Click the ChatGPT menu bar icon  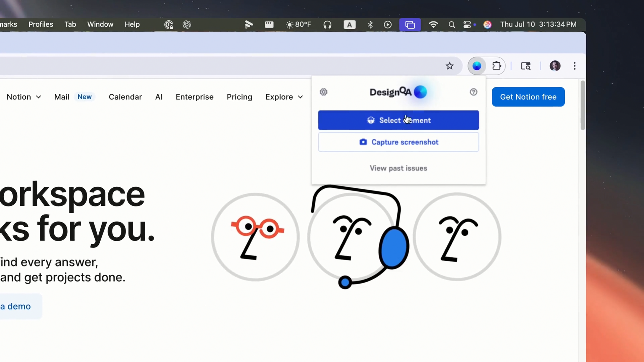click(x=187, y=24)
